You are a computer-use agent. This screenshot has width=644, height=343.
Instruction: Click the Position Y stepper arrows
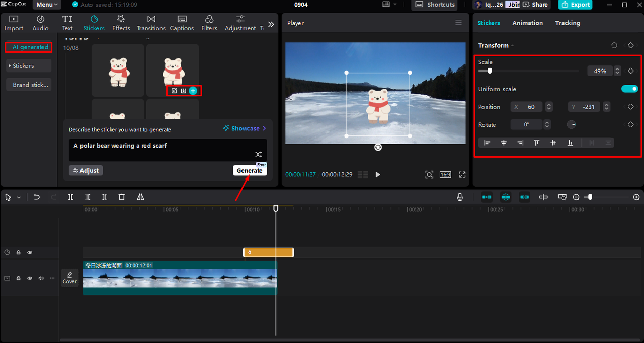(x=606, y=107)
